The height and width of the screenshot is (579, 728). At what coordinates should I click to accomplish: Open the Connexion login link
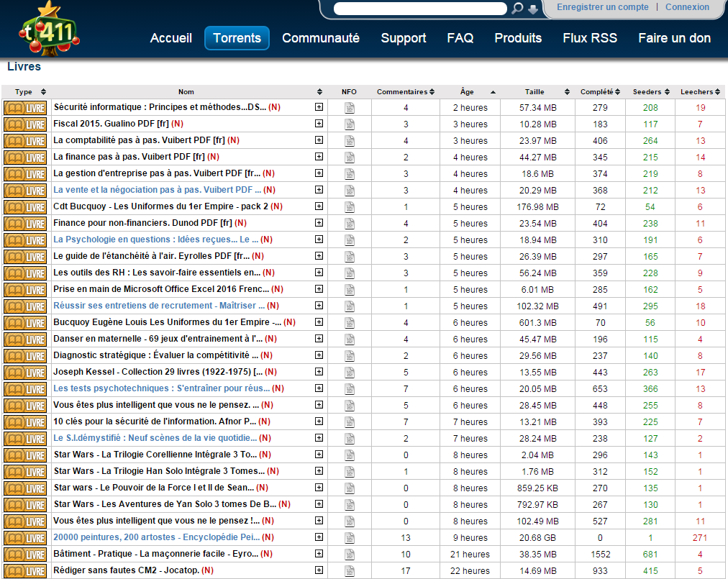point(687,7)
